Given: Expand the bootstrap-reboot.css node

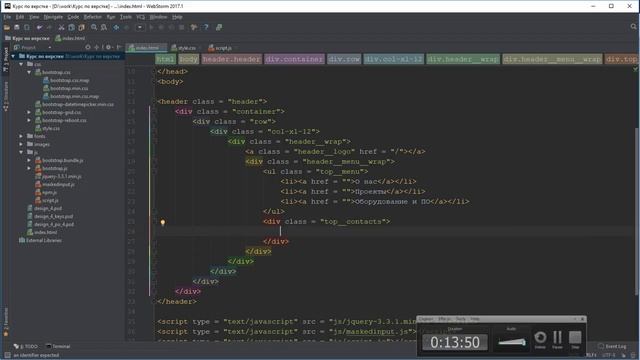Looking at the screenshot, I should pyautogui.click(x=29, y=120).
